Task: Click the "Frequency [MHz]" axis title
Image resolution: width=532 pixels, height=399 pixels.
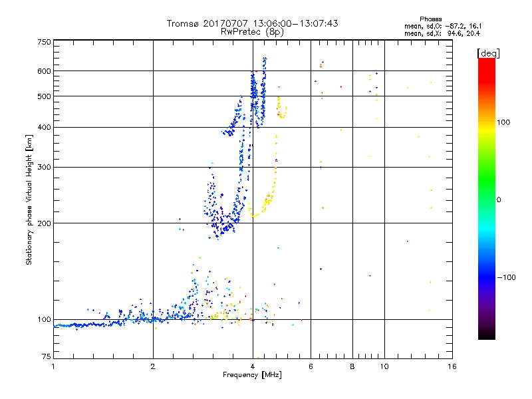Action: 252,375
